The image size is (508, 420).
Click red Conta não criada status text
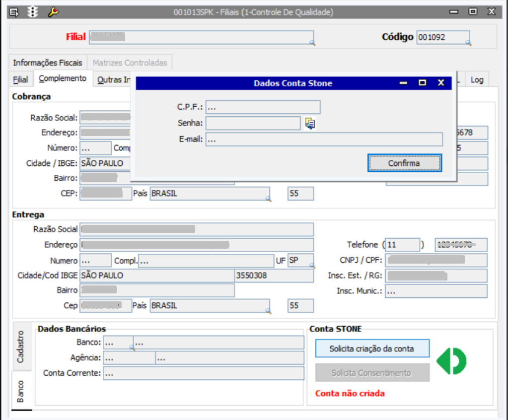pyautogui.click(x=350, y=394)
